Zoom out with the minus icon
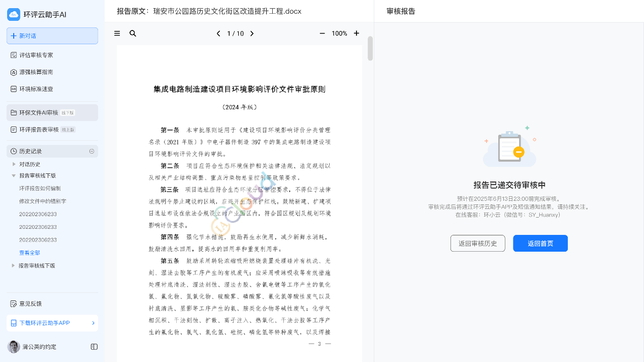 point(322,34)
